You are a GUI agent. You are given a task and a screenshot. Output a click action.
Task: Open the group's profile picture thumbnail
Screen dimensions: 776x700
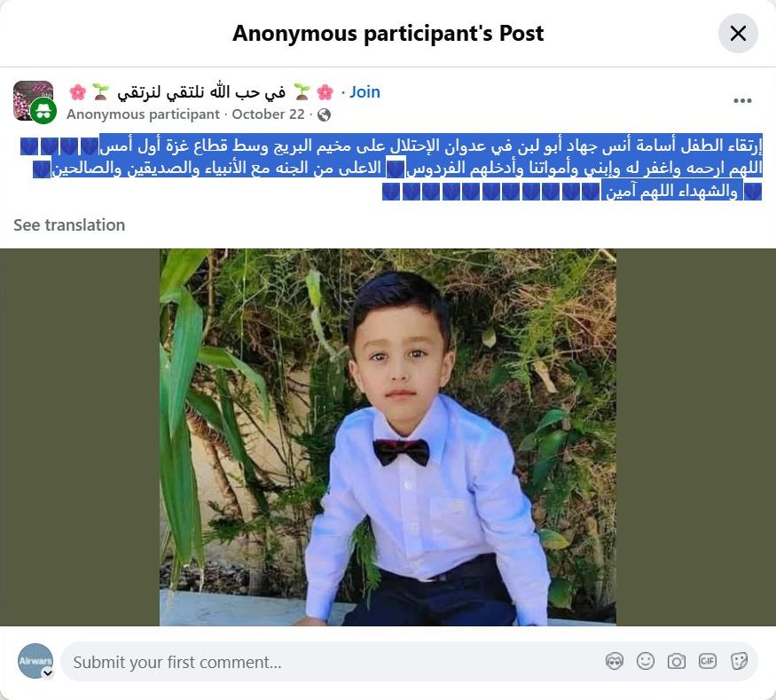click(33, 100)
